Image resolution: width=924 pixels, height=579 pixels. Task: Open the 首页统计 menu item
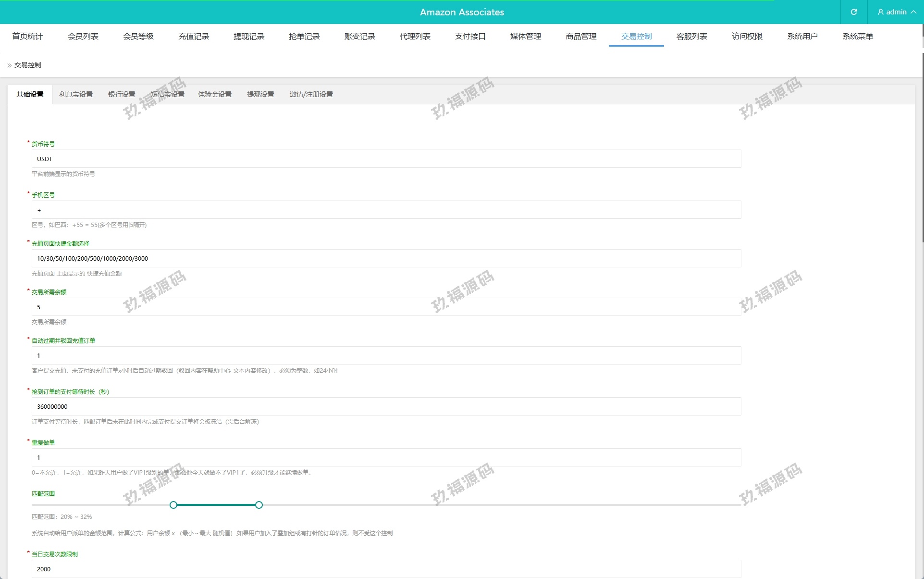[27, 37]
